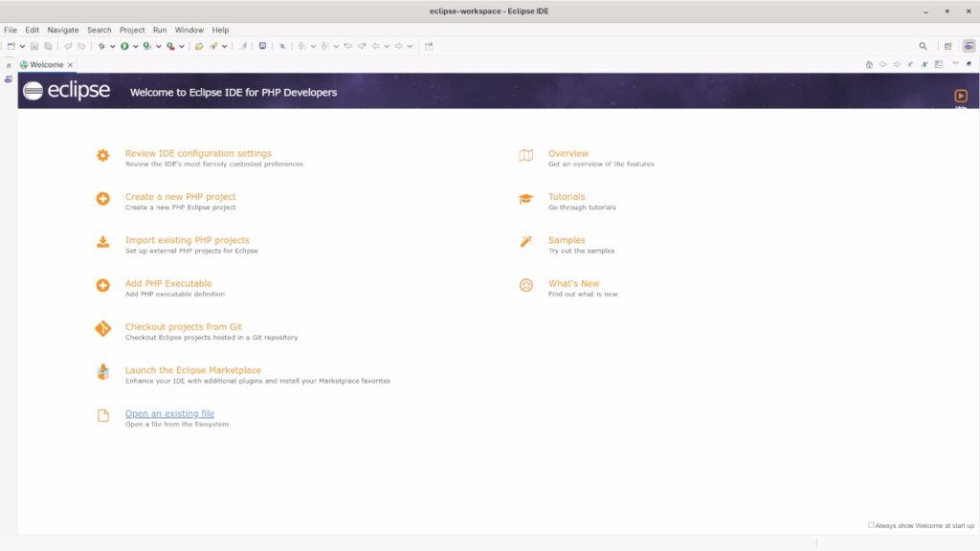This screenshot has height=551, width=980.
Task: Click the Pin Editor toolbar icon
Action: click(282, 46)
